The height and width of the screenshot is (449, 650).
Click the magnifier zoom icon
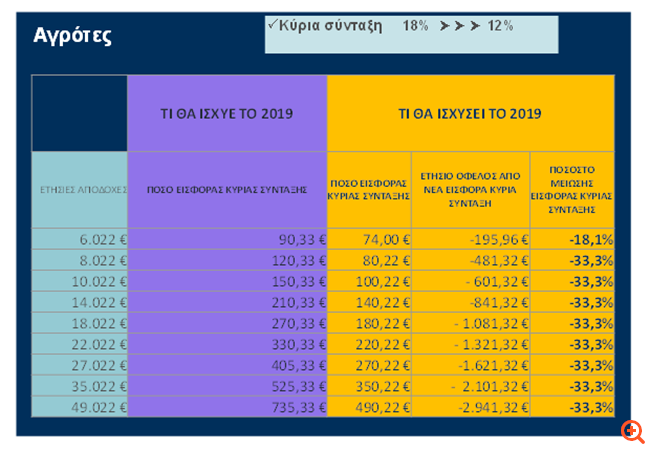point(632,431)
